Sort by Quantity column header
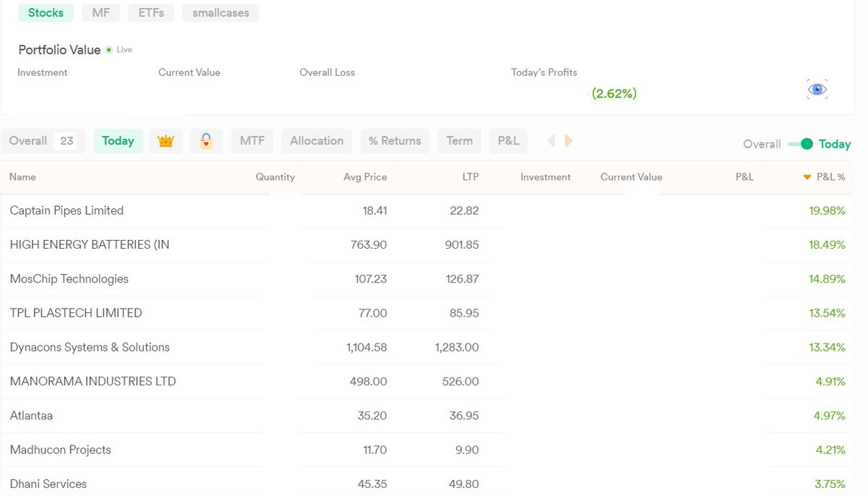This screenshot has height=496, width=868. (275, 177)
